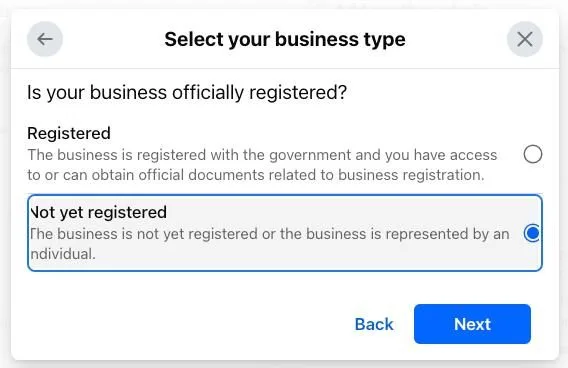568x368 pixels.
Task: Click the blue Next button
Action: coord(472,324)
